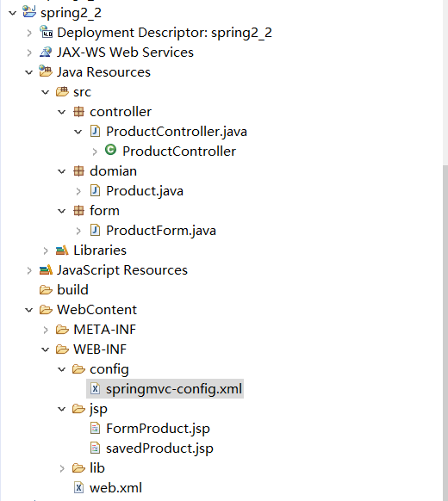Select the ProductForm.java label
The height and width of the screenshot is (501, 448).
[x=161, y=231]
